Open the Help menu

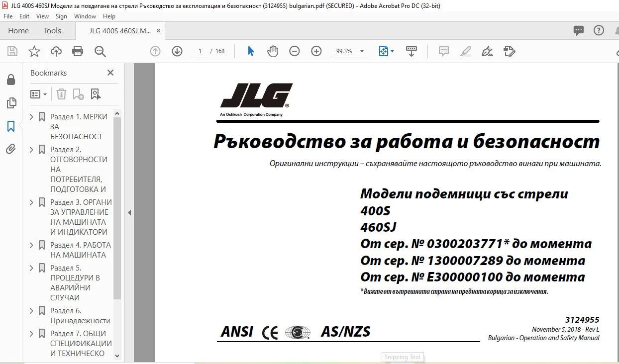coord(109,16)
